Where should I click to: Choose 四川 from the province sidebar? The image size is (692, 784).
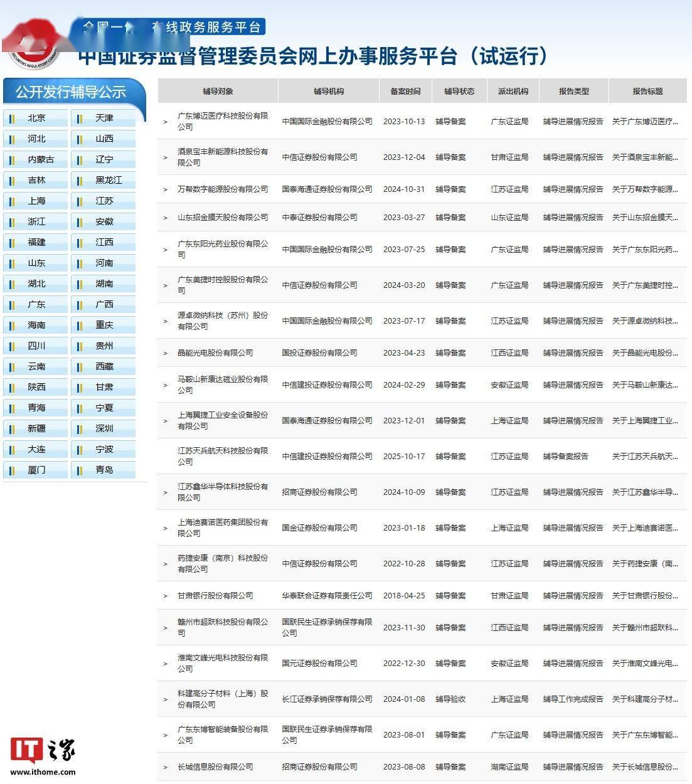(36, 346)
